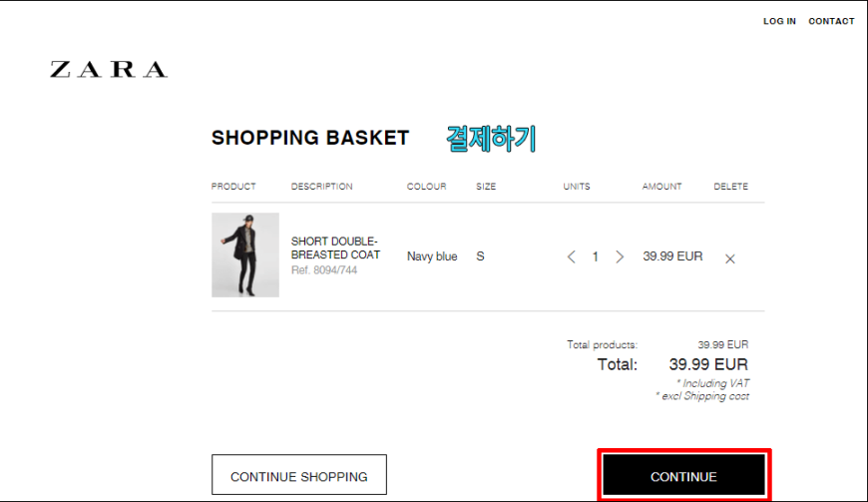This screenshot has height=502, width=868.
Task: Click the excl Shipping cost note
Action: (x=702, y=396)
